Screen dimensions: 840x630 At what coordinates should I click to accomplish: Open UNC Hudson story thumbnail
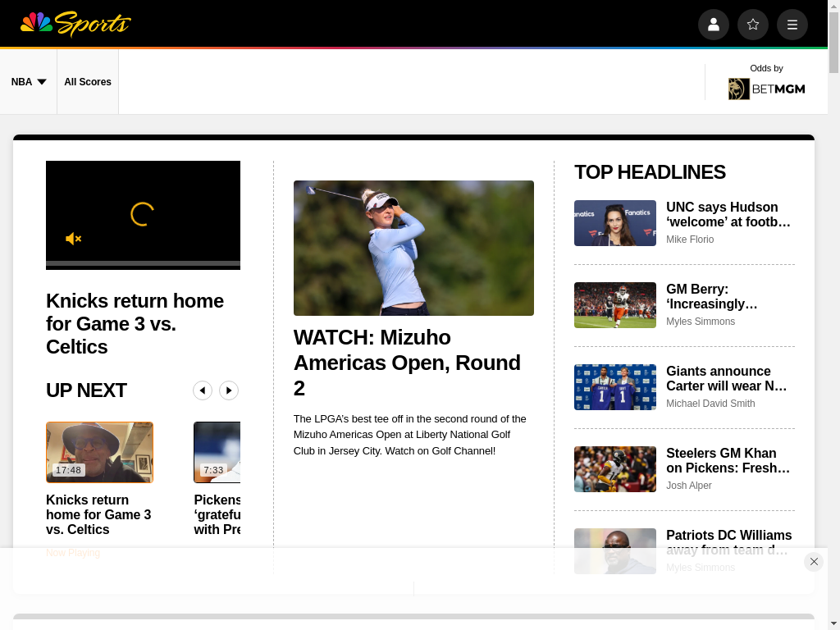click(615, 223)
